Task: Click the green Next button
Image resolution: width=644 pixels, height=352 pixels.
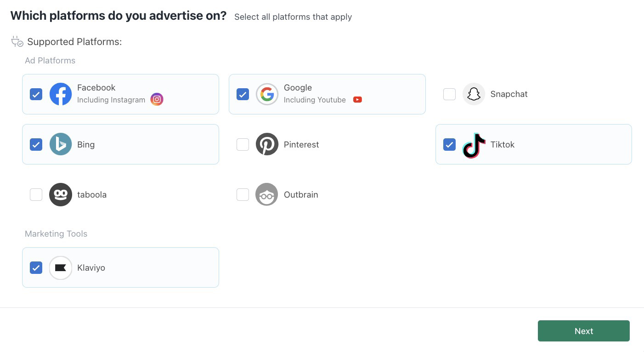Action: 583,331
